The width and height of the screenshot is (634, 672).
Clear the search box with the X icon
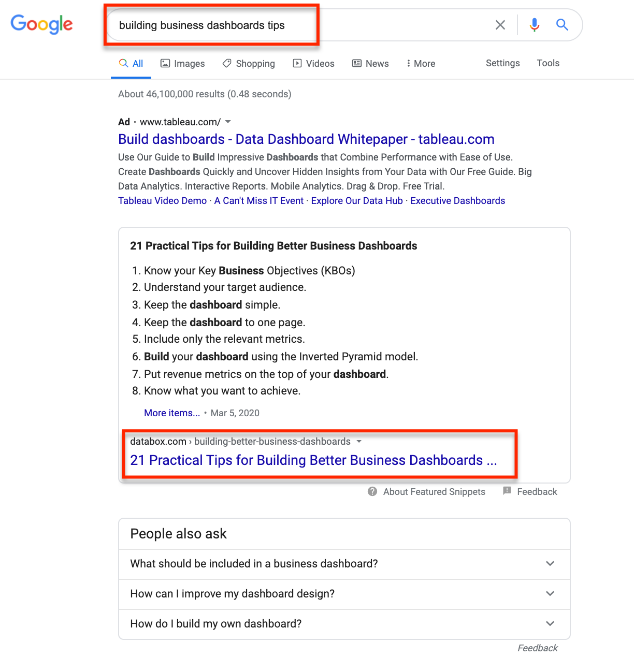[x=500, y=25]
